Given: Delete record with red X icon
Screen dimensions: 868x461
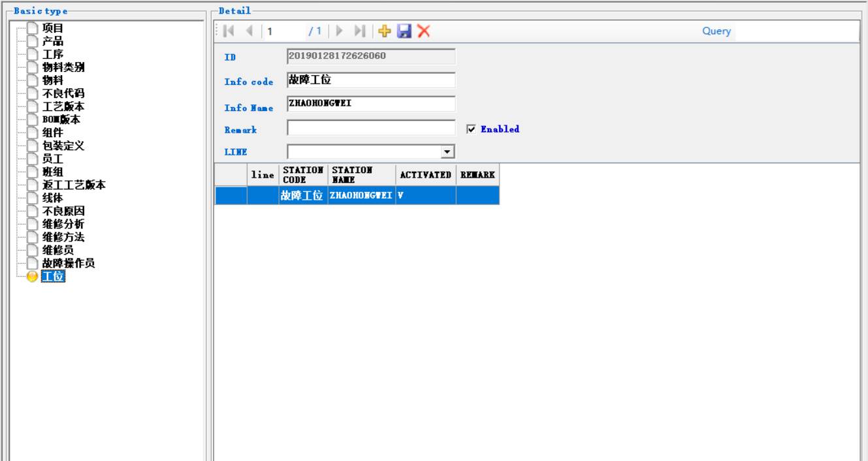Looking at the screenshot, I should (424, 31).
